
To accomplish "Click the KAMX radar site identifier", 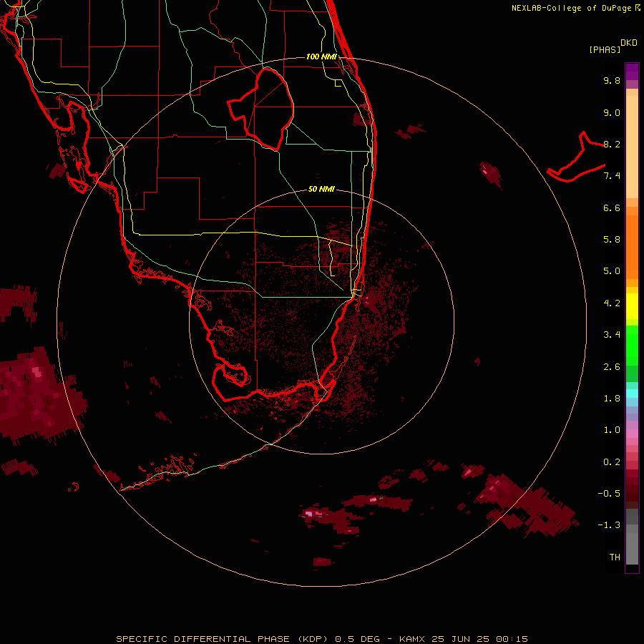I will (x=413, y=639).
